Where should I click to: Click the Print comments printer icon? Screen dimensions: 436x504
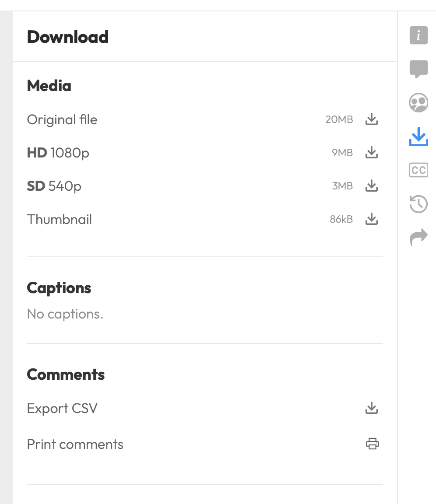point(373,444)
